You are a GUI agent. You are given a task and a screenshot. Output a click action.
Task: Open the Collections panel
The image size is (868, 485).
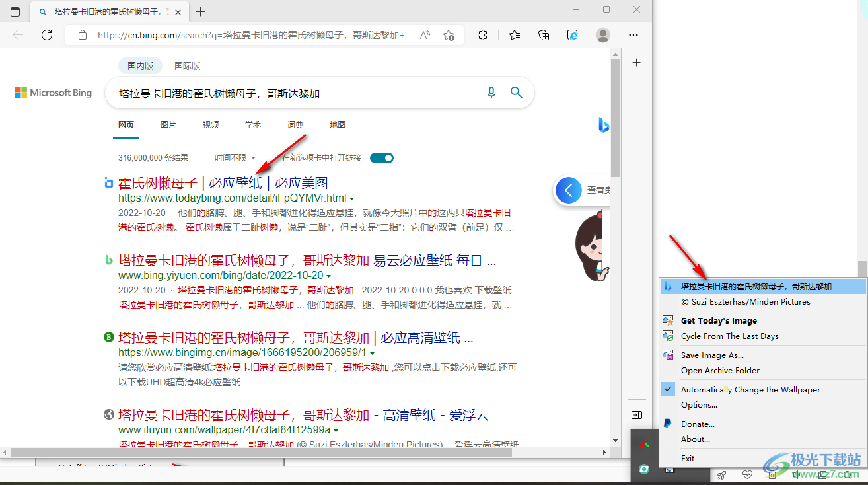544,35
